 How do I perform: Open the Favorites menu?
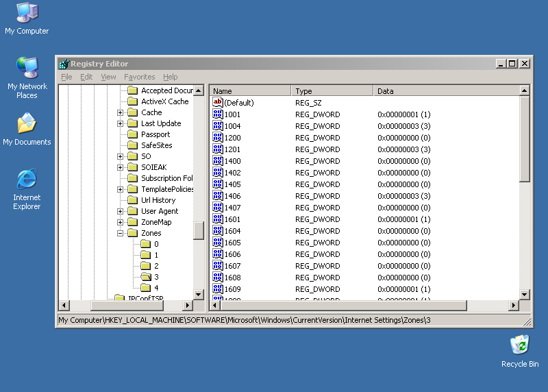click(140, 77)
